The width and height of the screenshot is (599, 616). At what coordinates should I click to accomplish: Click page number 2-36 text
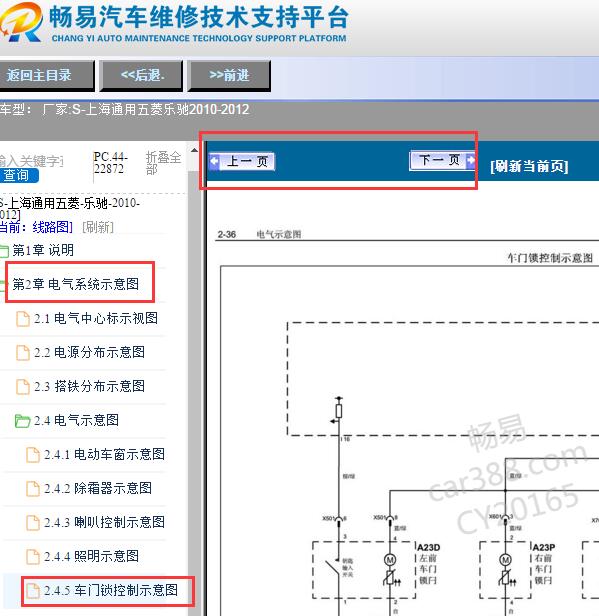click(x=227, y=235)
